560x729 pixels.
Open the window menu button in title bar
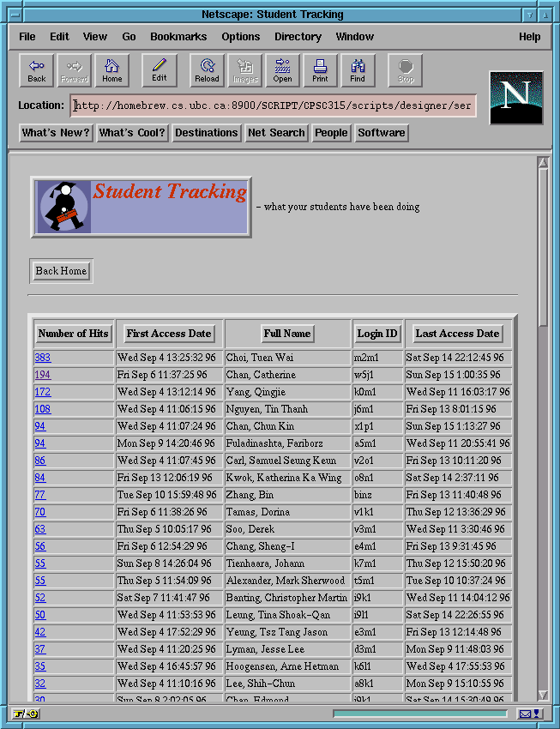pyautogui.click(x=15, y=15)
